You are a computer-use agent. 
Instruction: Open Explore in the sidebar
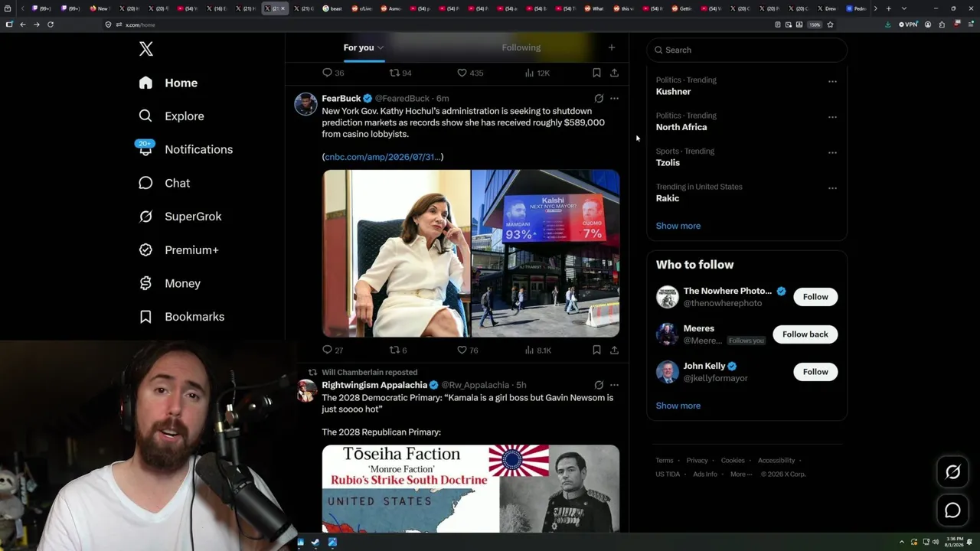click(x=171, y=116)
